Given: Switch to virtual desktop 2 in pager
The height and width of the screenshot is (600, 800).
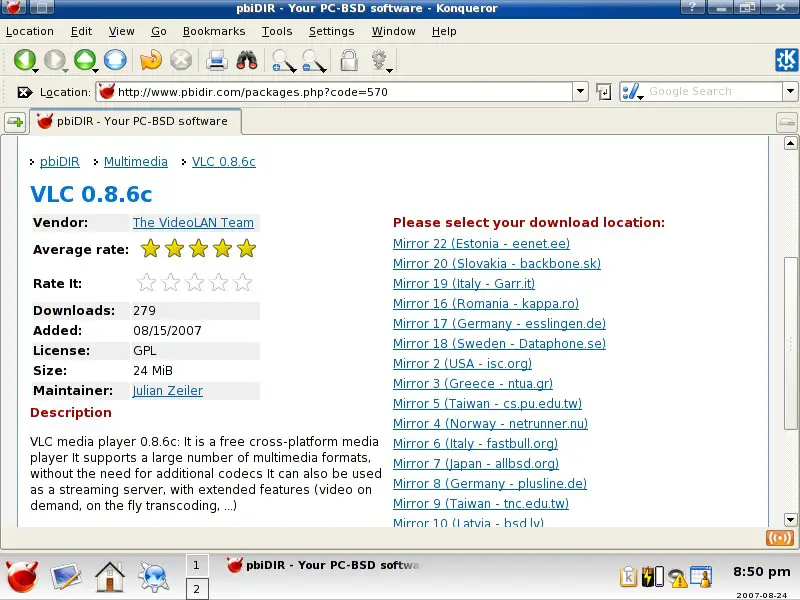Looking at the screenshot, I should (196, 589).
